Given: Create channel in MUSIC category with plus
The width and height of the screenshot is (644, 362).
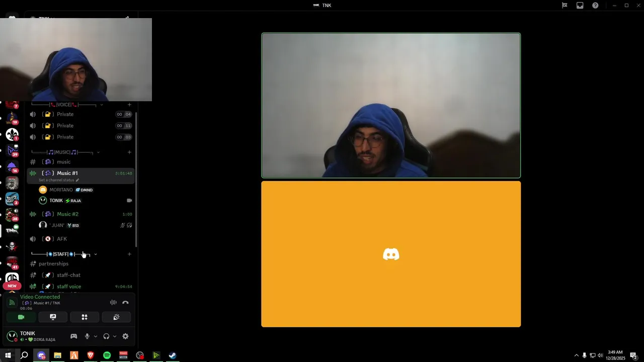Looking at the screenshot, I should [129, 152].
